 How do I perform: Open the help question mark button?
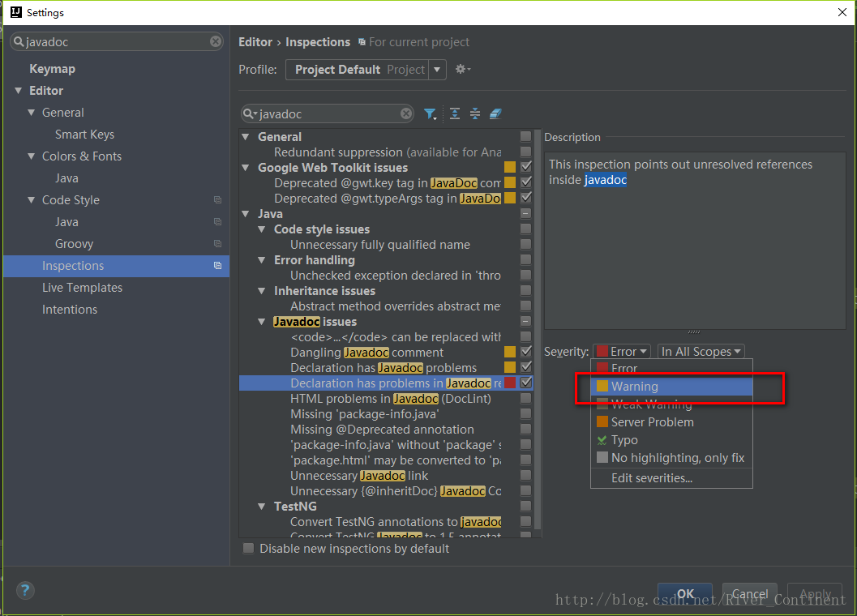coord(25,590)
